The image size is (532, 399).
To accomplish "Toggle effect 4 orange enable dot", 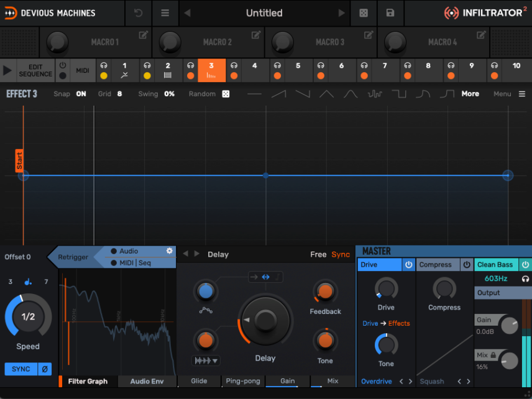I will click(x=234, y=76).
